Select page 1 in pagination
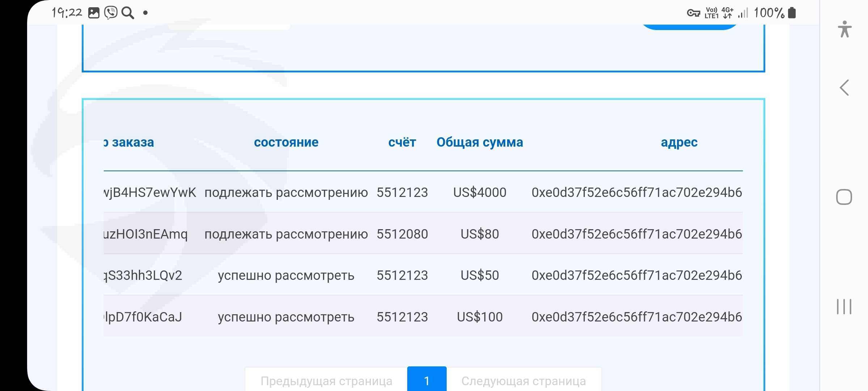868x391 pixels. pos(427,380)
